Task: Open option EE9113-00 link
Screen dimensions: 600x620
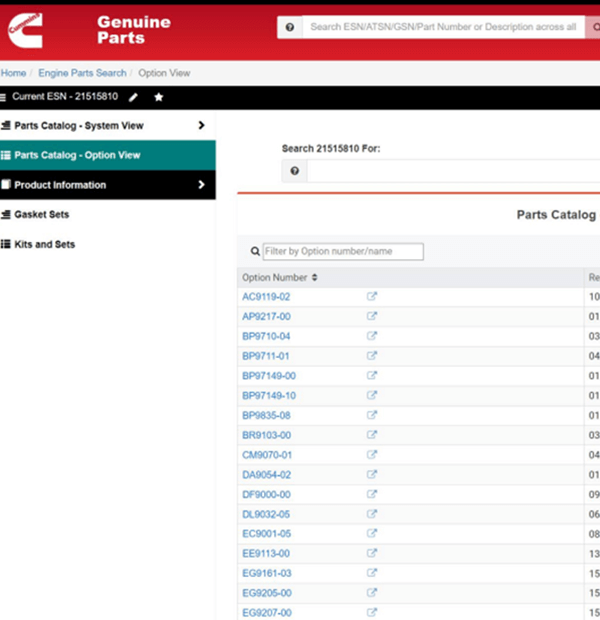Action: click(x=266, y=554)
